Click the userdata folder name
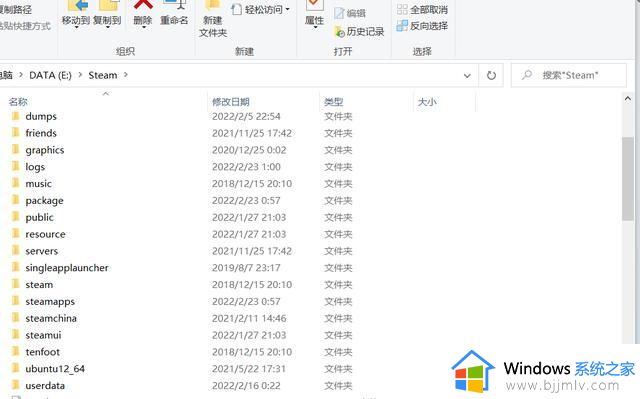Viewport: 640px width, 399px height. pyautogui.click(x=45, y=386)
